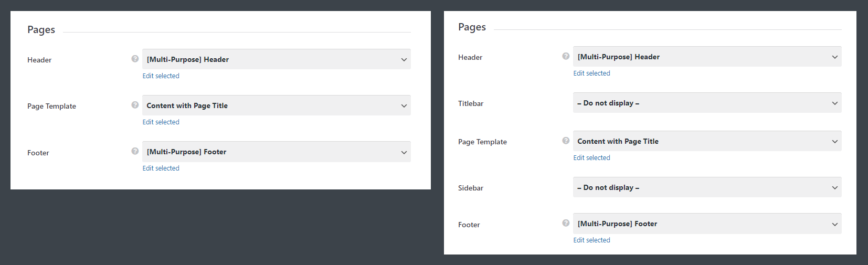Screen dimensions: 868x265
Task: Click Footer label in left panel
Action: click(38, 153)
